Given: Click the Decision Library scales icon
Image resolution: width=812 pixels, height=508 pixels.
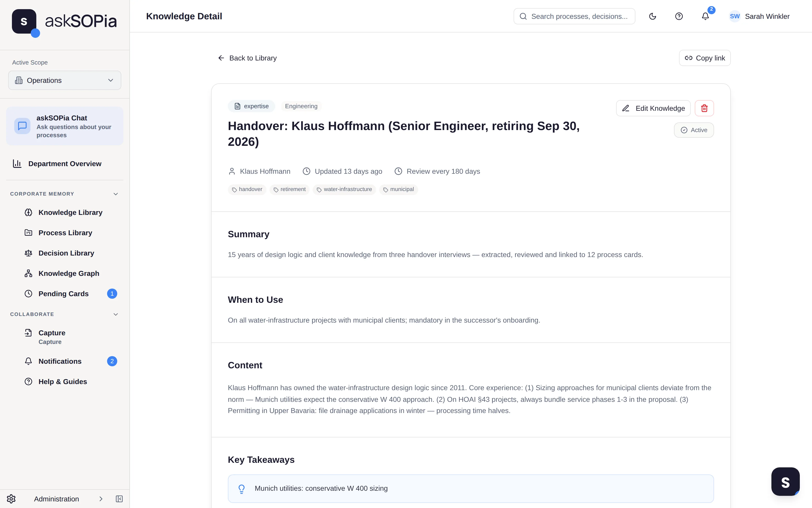Looking at the screenshot, I should pos(28,253).
